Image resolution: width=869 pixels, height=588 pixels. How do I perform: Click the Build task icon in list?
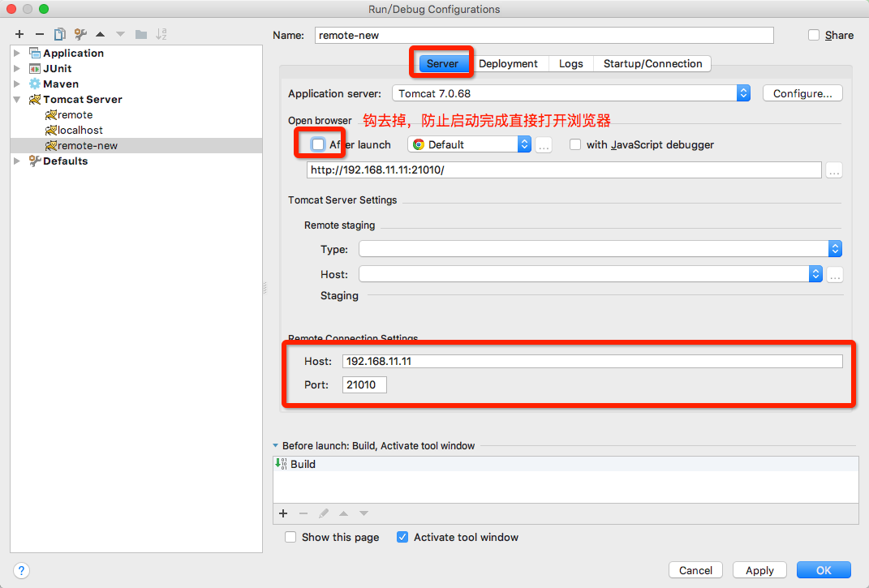coord(281,464)
